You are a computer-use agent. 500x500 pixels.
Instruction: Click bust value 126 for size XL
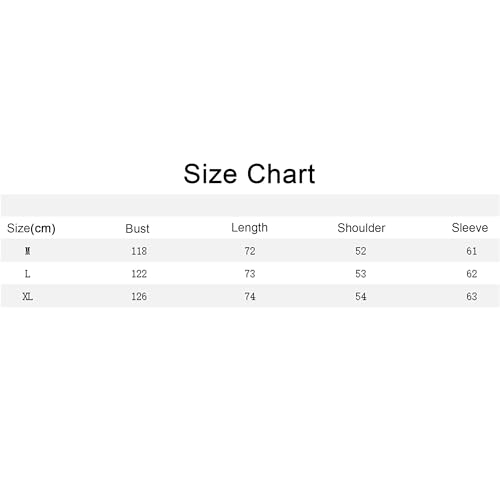[x=139, y=296]
